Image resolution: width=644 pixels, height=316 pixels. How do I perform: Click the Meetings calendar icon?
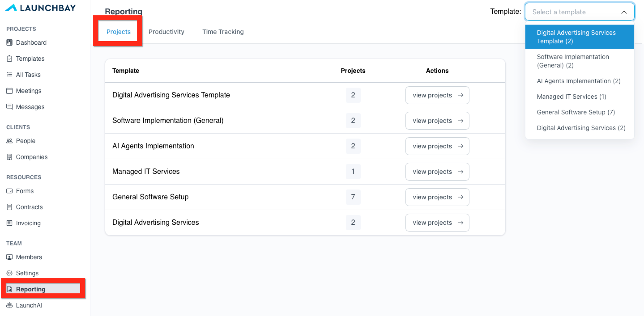click(9, 91)
